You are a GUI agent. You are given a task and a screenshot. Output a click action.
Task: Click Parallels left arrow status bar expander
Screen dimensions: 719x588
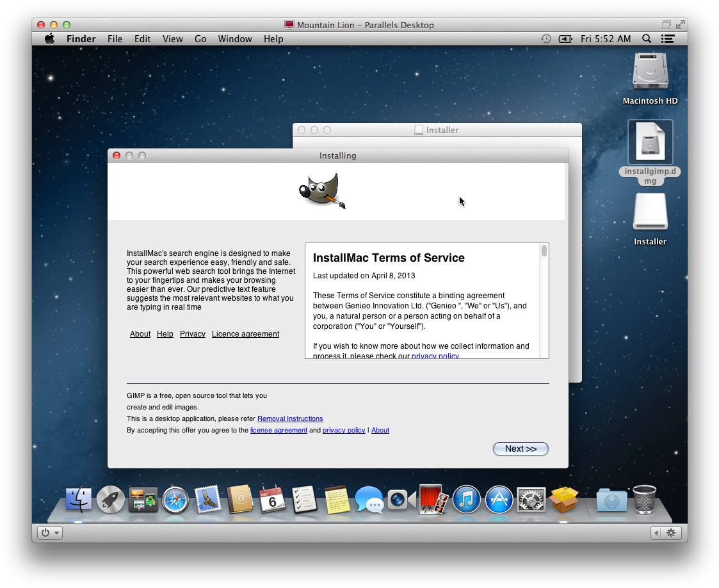[656, 532]
